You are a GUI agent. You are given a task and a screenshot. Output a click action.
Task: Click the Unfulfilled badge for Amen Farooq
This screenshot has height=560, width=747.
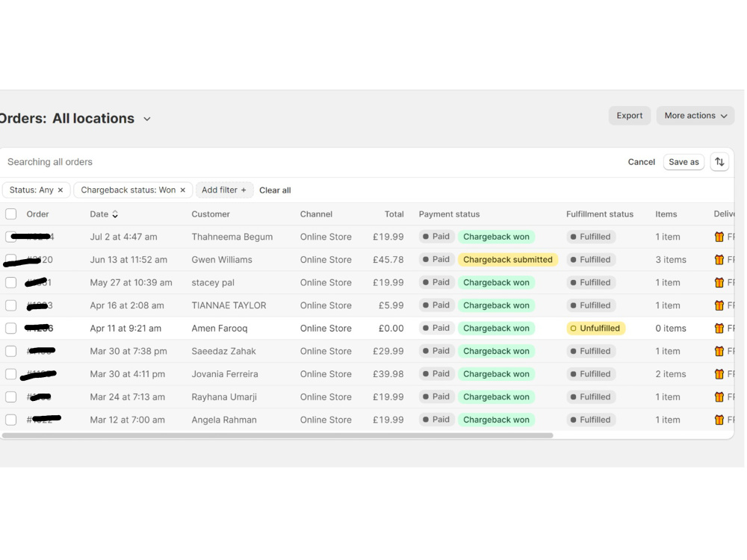595,328
